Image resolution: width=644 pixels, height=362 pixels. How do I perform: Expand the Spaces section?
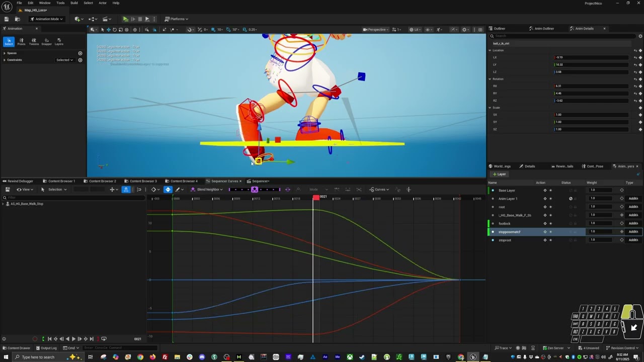click(5, 53)
